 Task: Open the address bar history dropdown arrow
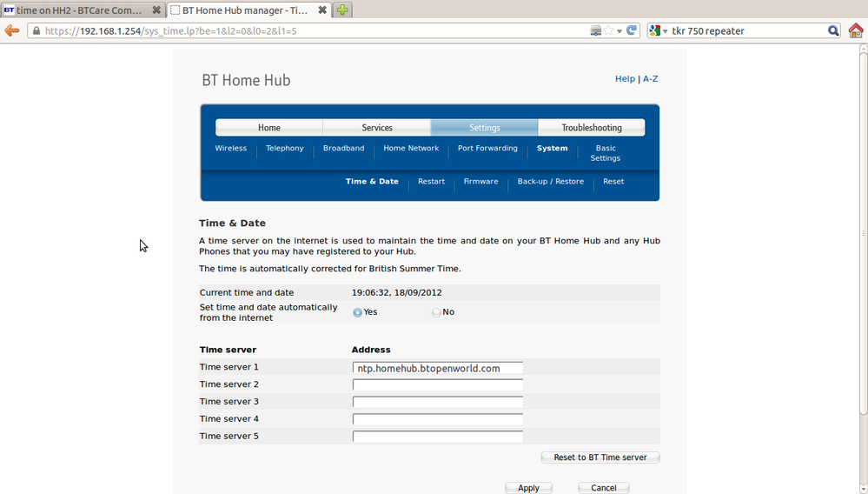(620, 31)
